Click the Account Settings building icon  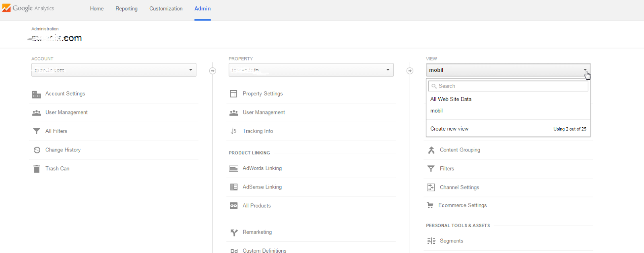[36, 94]
